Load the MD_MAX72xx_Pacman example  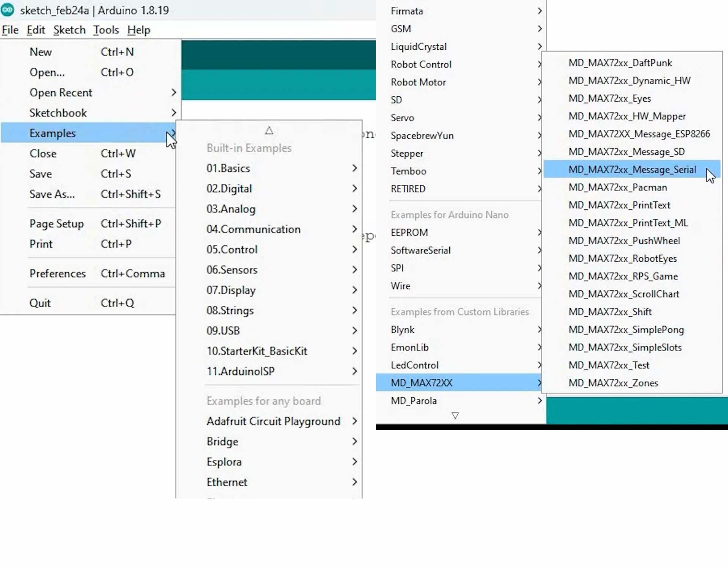632,187
